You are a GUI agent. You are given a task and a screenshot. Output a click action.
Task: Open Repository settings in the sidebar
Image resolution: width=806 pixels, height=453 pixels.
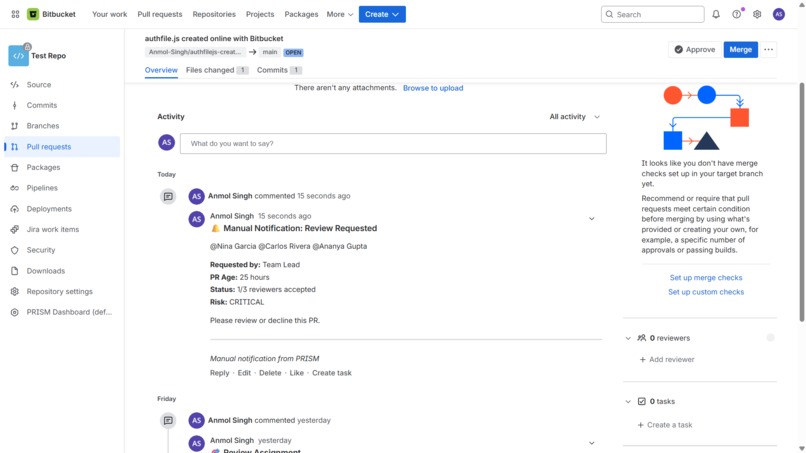62,292
